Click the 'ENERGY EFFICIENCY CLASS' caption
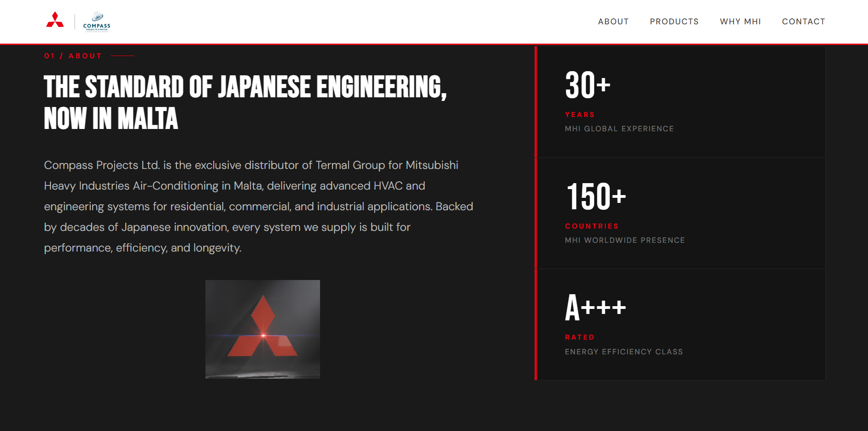Viewport: 868px width, 431px height. click(624, 352)
